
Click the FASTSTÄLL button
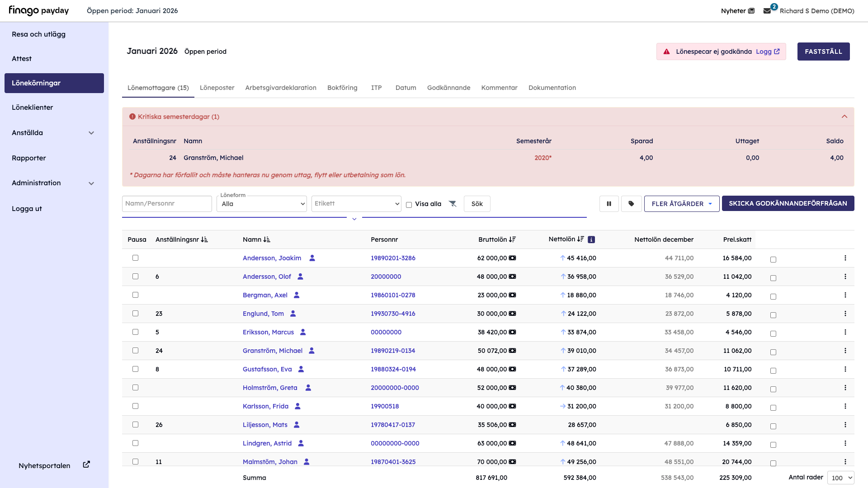click(x=823, y=52)
